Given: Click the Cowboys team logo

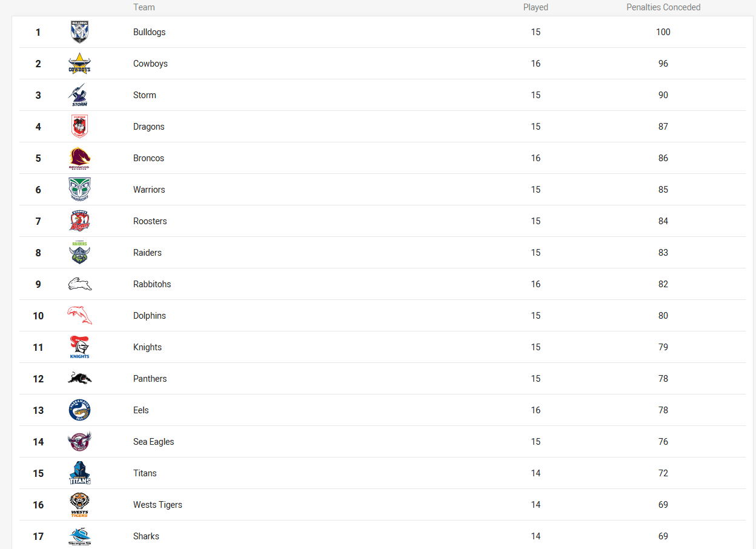Looking at the screenshot, I should tap(79, 64).
